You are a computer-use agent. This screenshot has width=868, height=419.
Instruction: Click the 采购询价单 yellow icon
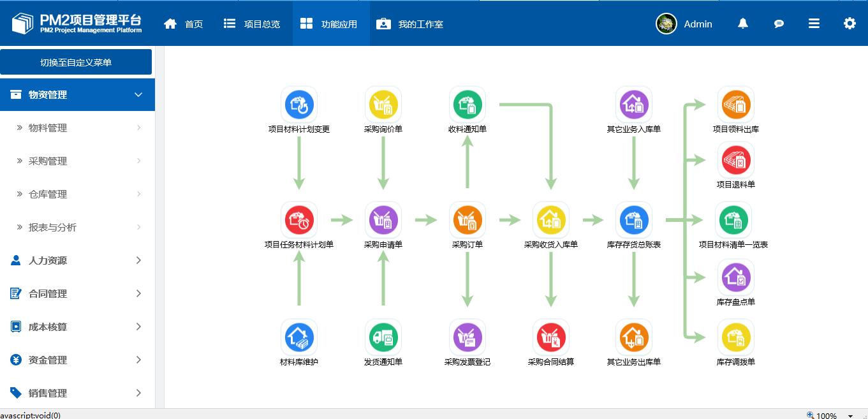[x=383, y=105]
